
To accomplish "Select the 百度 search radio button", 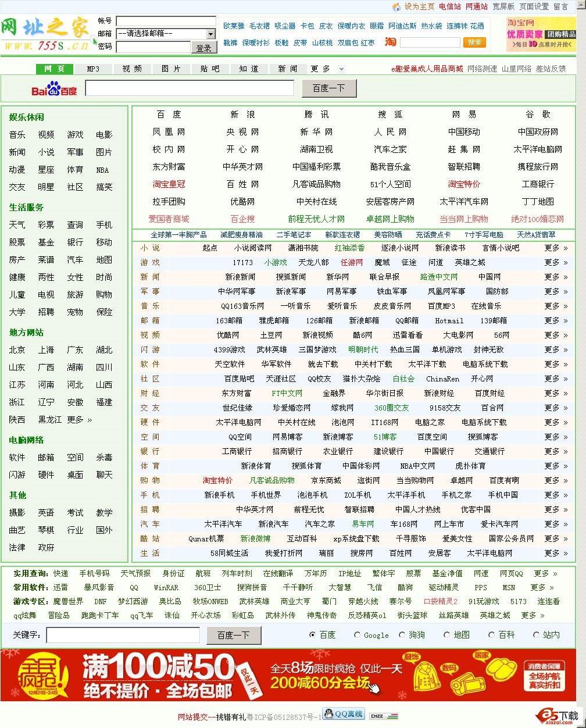I will [x=313, y=635].
